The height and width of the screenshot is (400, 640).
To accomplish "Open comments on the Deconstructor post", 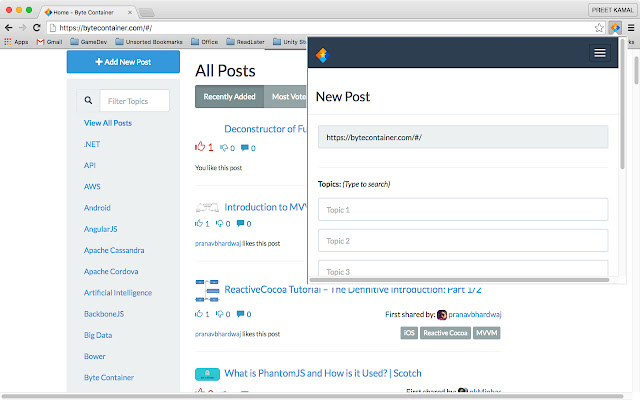I will pyautogui.click(x=244, y=148).
